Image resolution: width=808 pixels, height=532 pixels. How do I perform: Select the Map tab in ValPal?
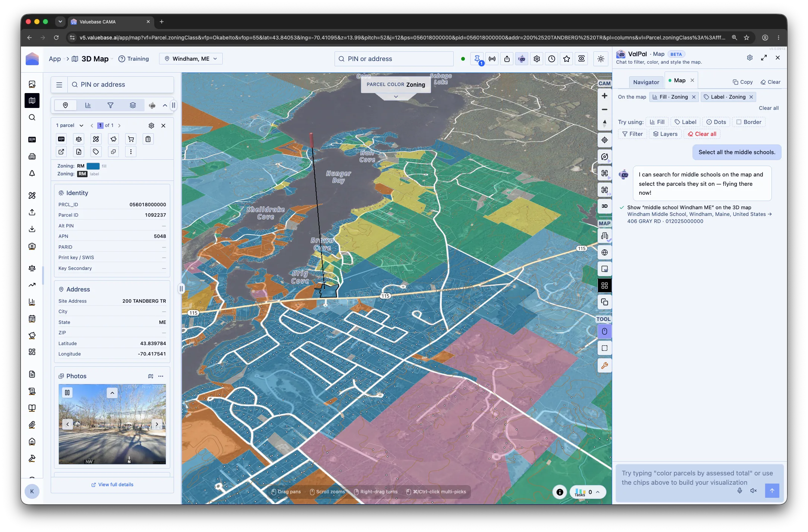(679, 80)
